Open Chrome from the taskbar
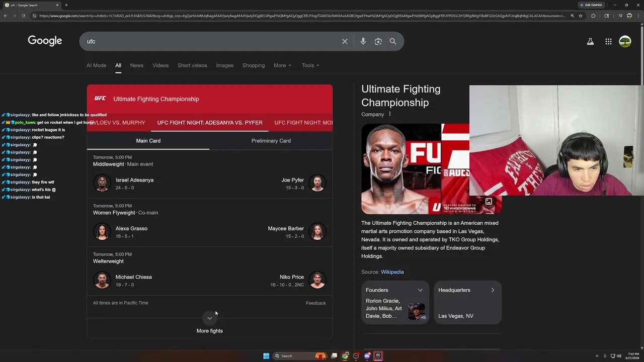Image resolution: width=644 pixels, height=362 pixels. [x=345, y=356]
